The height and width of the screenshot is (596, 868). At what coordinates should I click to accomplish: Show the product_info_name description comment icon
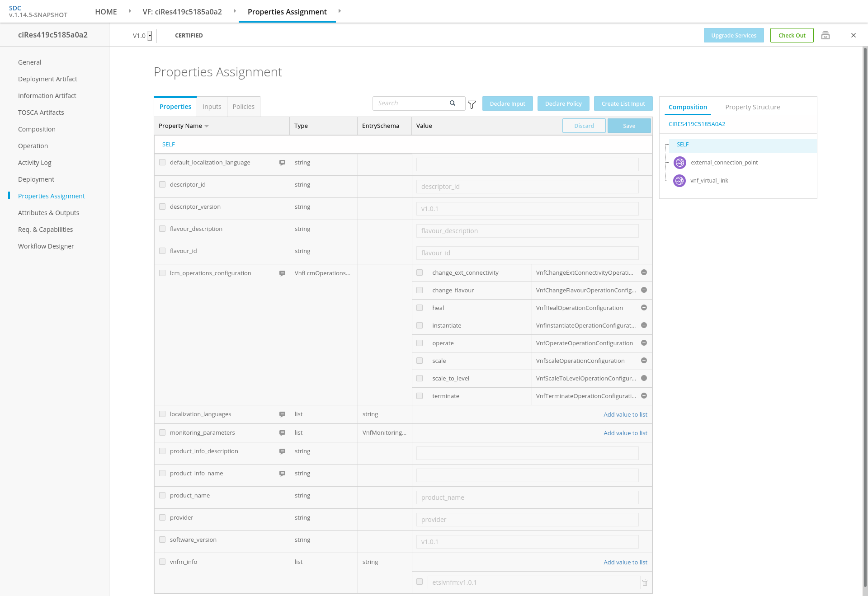tap(282, 474)
